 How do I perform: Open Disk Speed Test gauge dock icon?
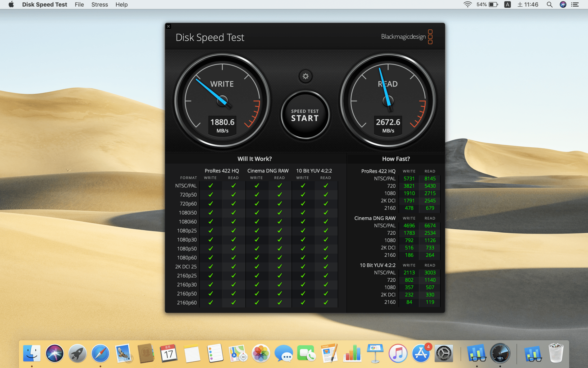(500, 353)
